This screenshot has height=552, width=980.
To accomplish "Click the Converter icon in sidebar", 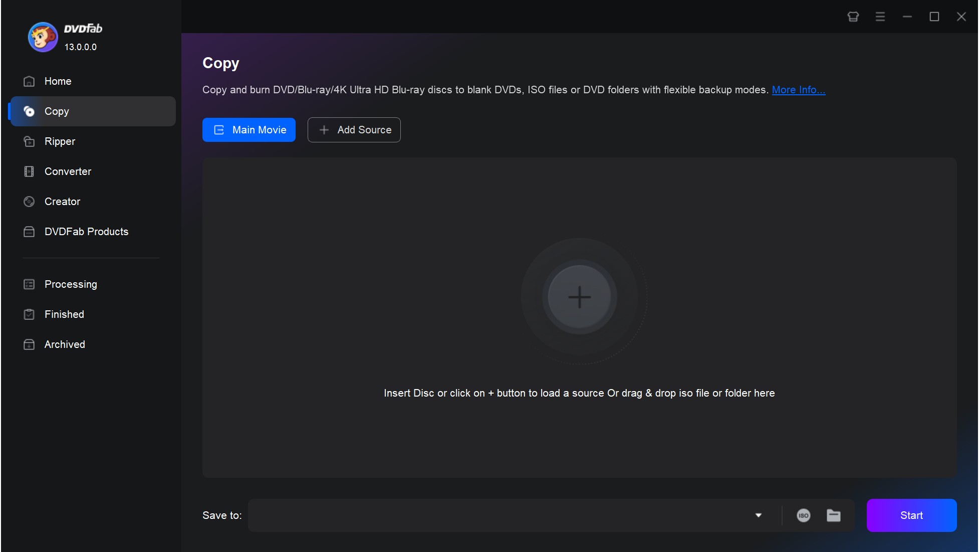I will click(30, 171).
